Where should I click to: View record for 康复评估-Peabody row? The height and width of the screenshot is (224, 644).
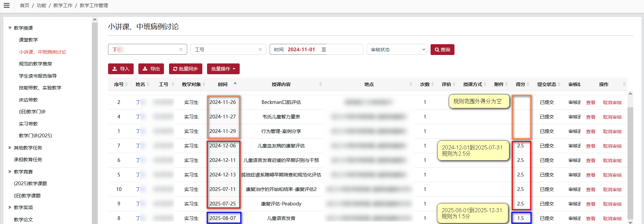[x=590, y=204]
